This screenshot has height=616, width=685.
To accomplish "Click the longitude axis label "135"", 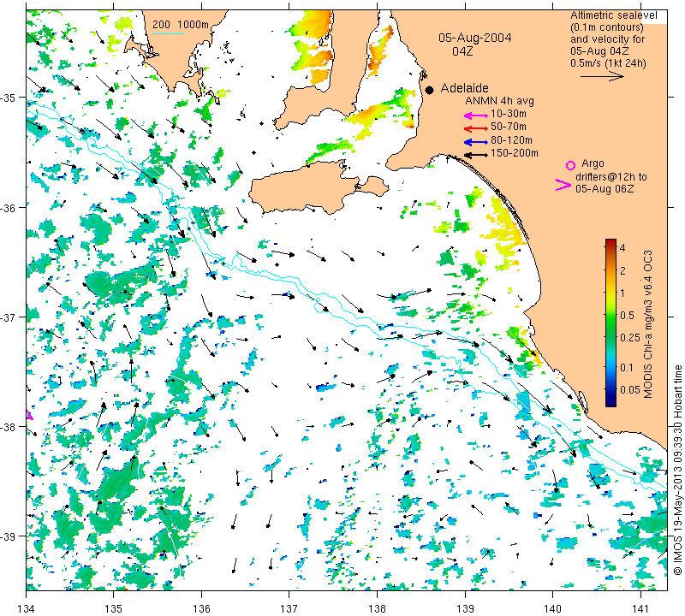I will 114,607.
